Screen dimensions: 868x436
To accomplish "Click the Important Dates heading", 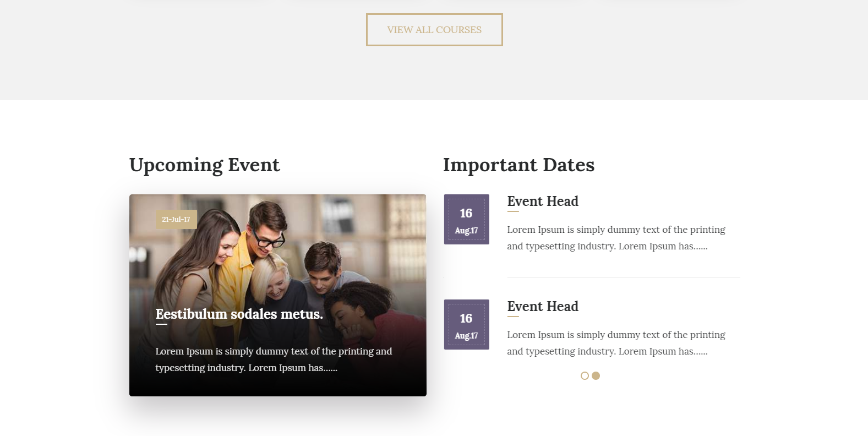I will coord(518,165).
